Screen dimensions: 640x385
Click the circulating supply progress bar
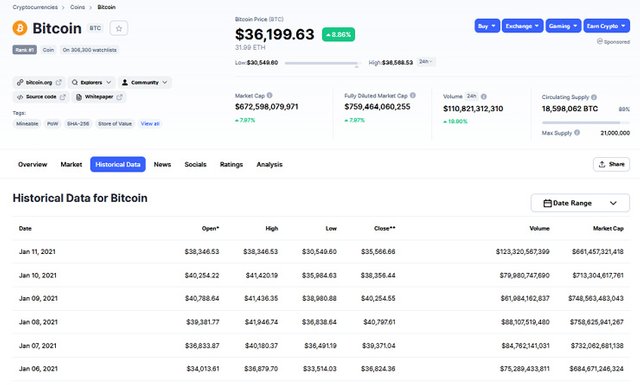coord(586,122)
